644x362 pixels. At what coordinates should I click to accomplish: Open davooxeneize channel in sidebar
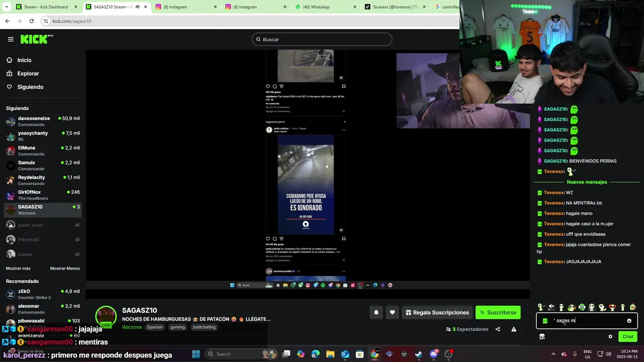pyautogui.click(x=43, y=121)
